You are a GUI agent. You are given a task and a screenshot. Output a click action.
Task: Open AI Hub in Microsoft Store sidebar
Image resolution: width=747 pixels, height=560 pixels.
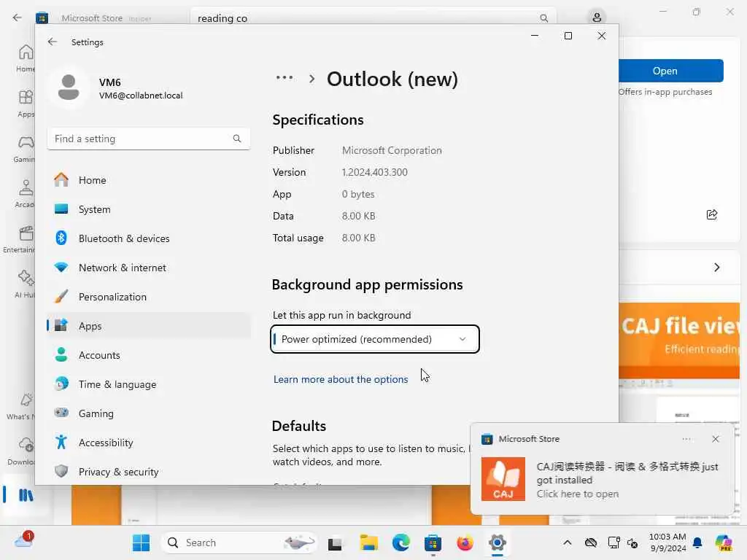coord(24,284)
